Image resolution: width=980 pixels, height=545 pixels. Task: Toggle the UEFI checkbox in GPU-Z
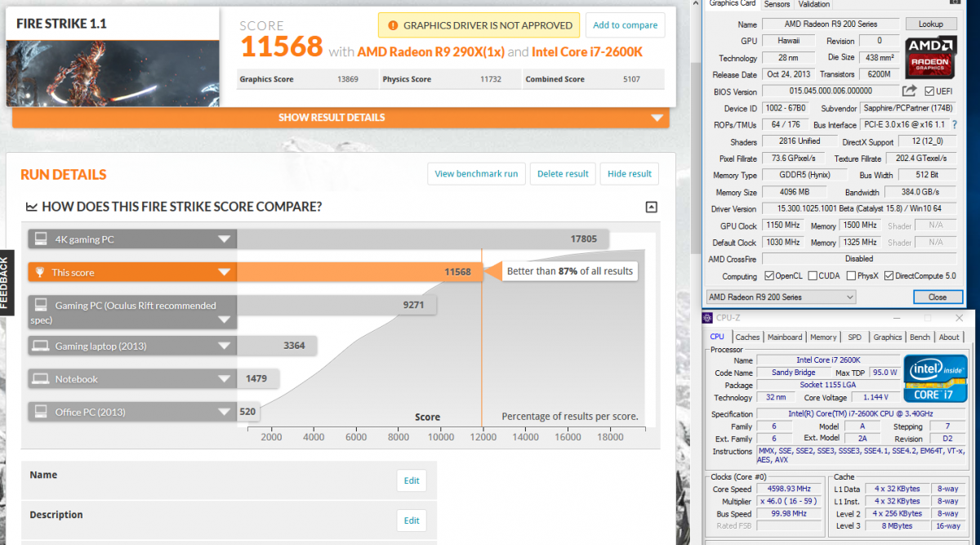(929, 92)
